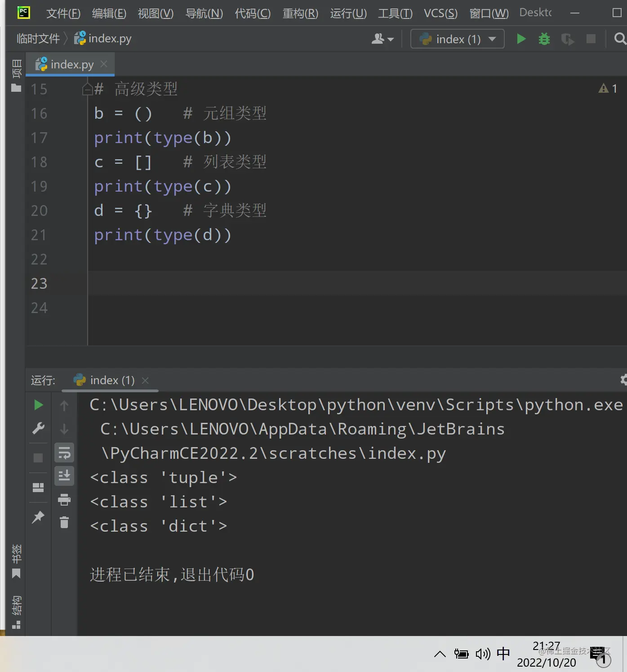Start debugging with the bug icon
627x672 pixels.
[x=544, y=39]
